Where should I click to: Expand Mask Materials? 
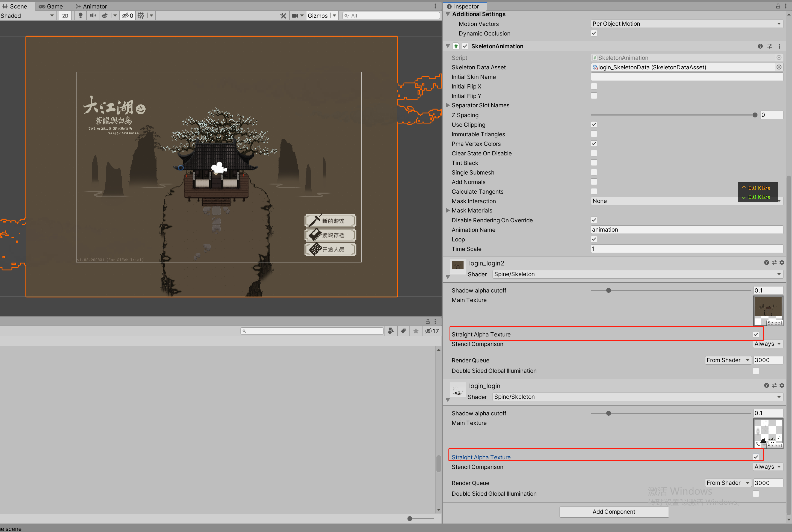pyautogui.click(x=448, y=210)
